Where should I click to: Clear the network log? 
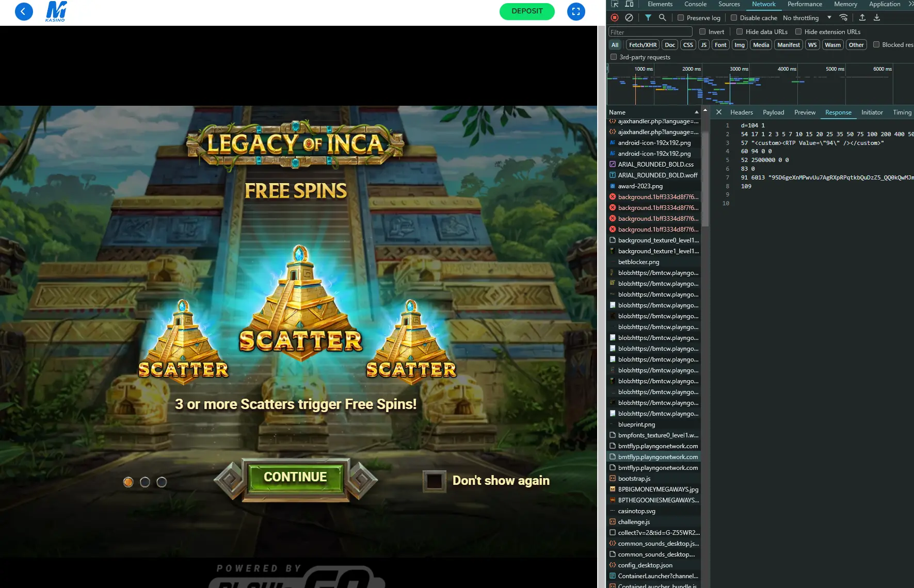629,18
